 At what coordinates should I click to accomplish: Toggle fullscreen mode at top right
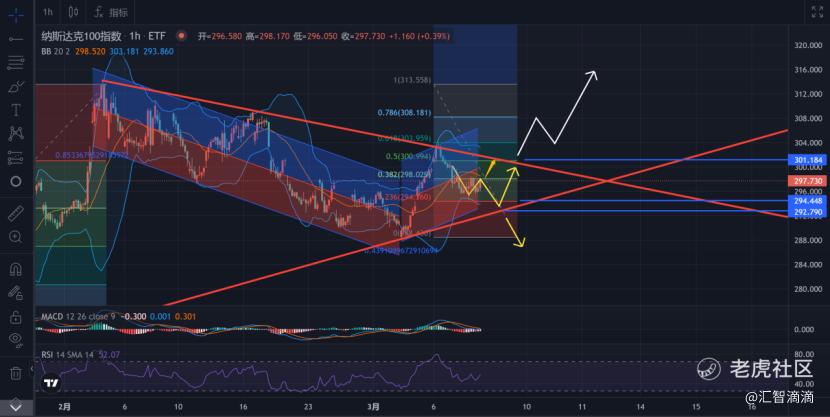pyautogui.click(x=817, y=12)
